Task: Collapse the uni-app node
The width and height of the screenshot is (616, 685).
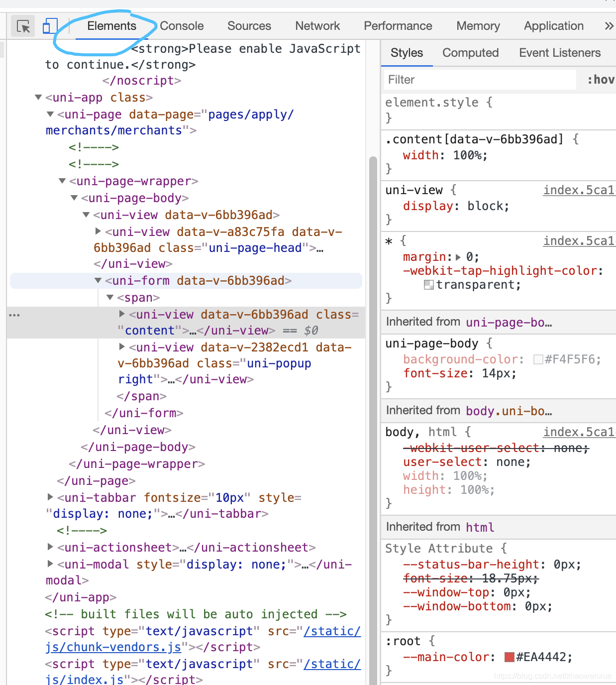Action: point(38,98)
